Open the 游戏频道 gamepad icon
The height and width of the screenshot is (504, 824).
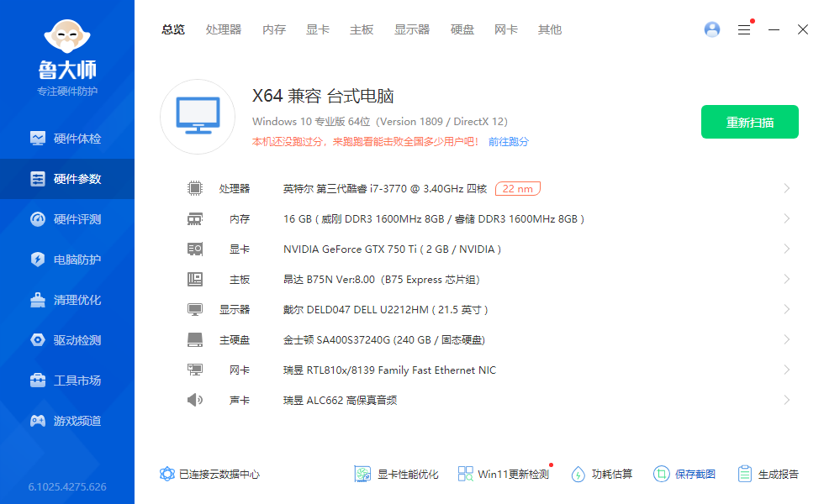[37, 421]
